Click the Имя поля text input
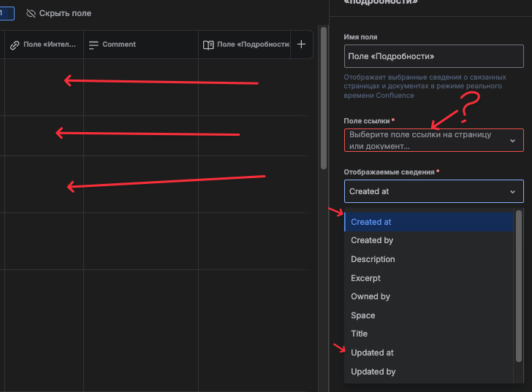Image resolution: width=532 pixels, height=392 pixels. pyautogui.click(x=433, y=56)
